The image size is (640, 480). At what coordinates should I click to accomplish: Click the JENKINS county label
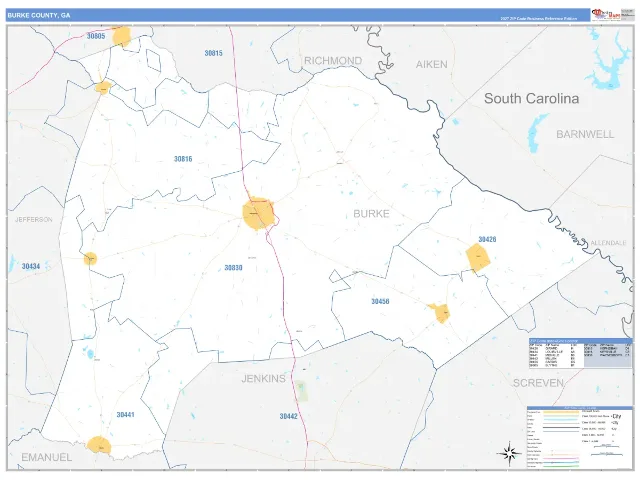point(264,379)
